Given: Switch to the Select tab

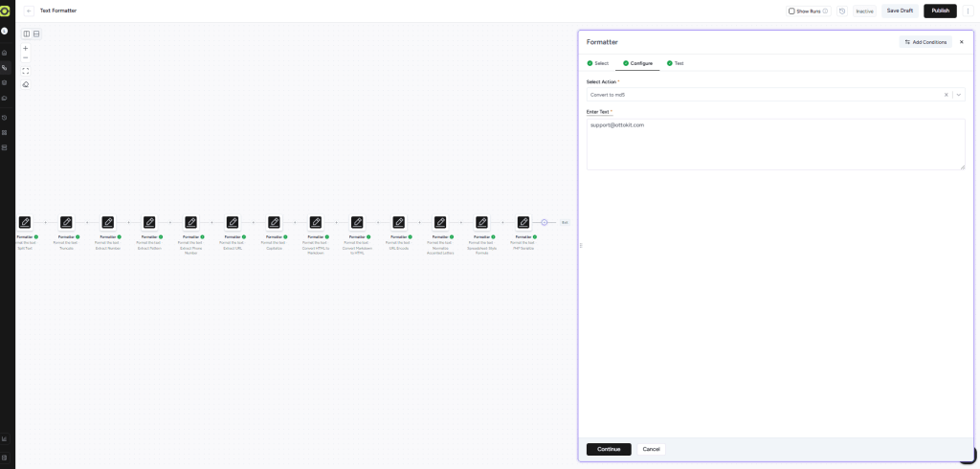Looking at the screenshot, I should pyautogui.click(x=598, y=63).
